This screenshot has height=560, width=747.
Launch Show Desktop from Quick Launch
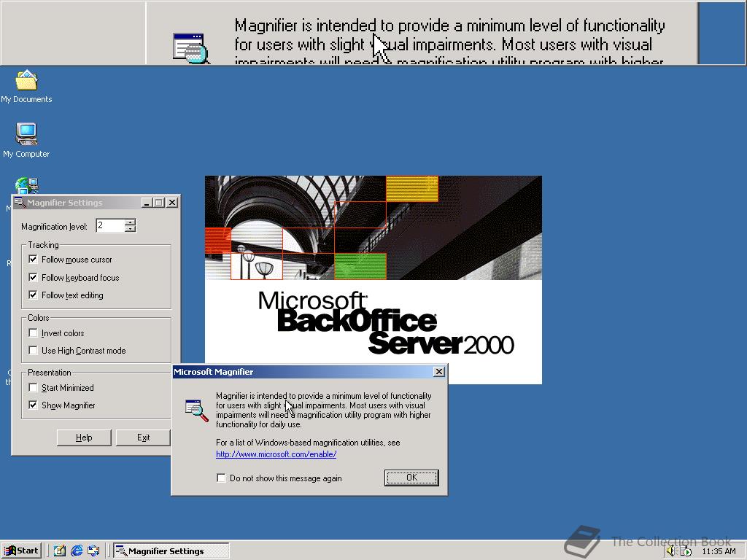pos(60,551)
